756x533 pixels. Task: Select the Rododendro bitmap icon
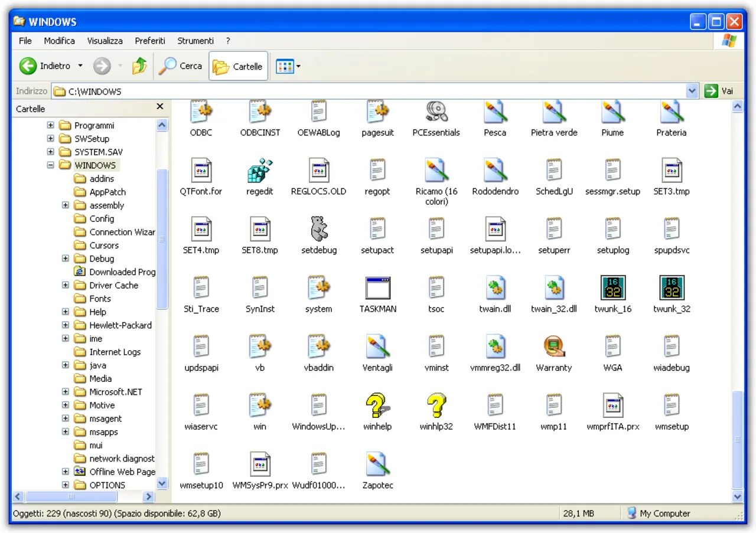point(495,171)
